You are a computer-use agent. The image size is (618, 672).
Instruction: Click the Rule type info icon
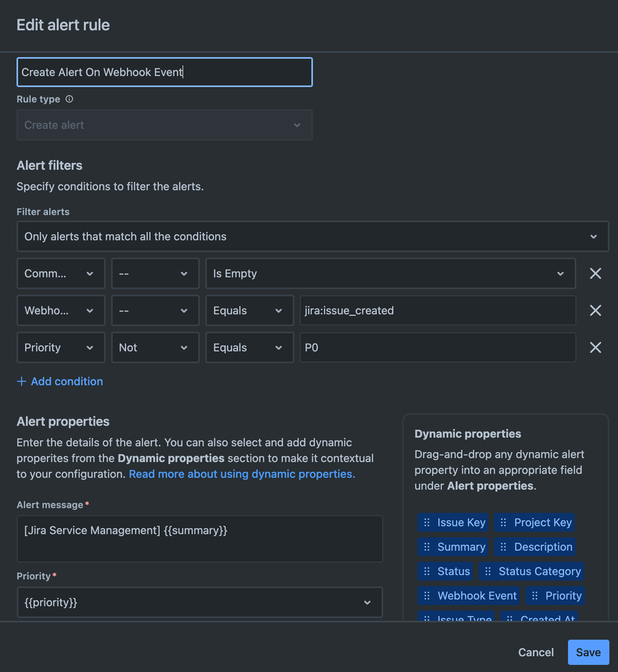69,99
